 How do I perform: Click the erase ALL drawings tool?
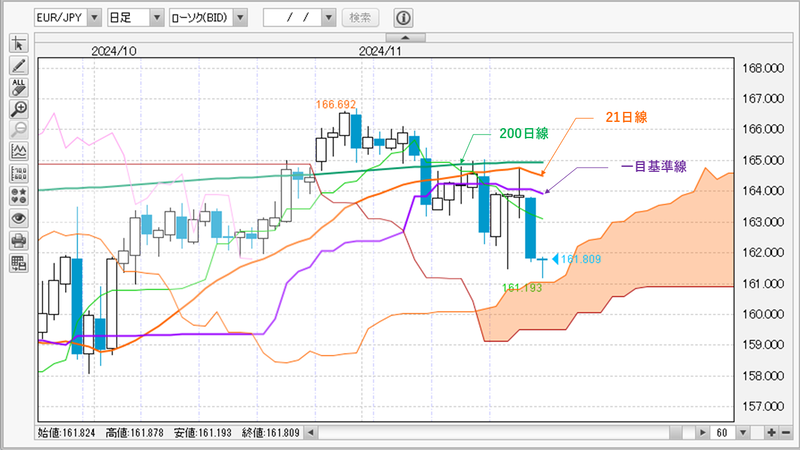click(x=19, y=87)
